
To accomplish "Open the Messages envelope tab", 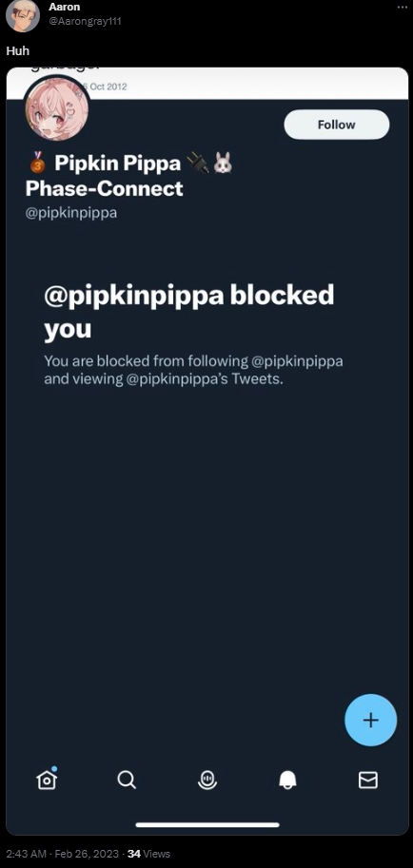I will pyautogui.click(x=368, y=780).
